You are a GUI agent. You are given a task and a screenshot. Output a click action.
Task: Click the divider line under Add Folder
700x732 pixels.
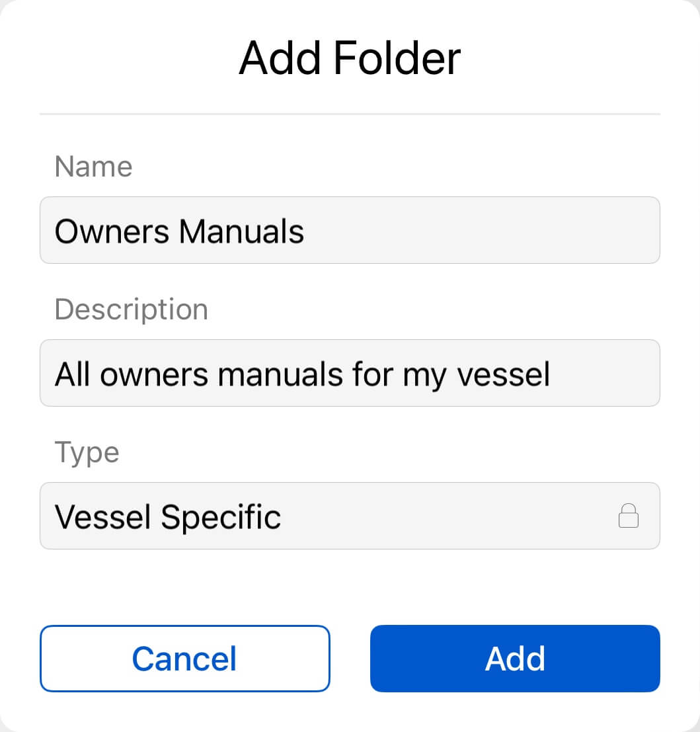pyautogui.click(x=350, y=112)
